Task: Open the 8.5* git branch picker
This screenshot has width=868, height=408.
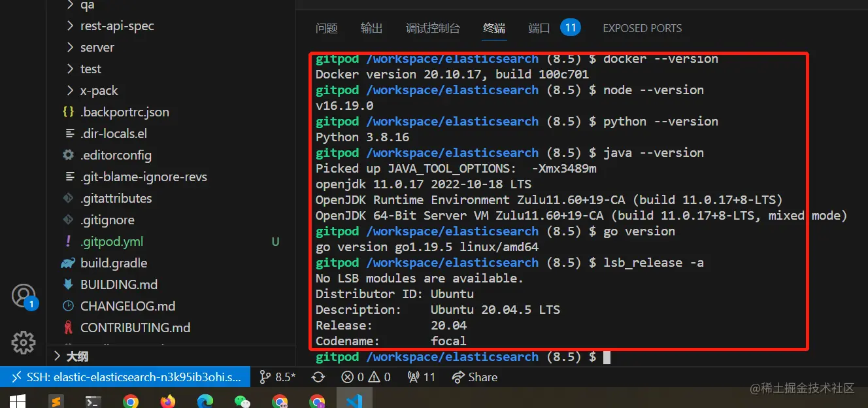Action: (x=277, y=377)
